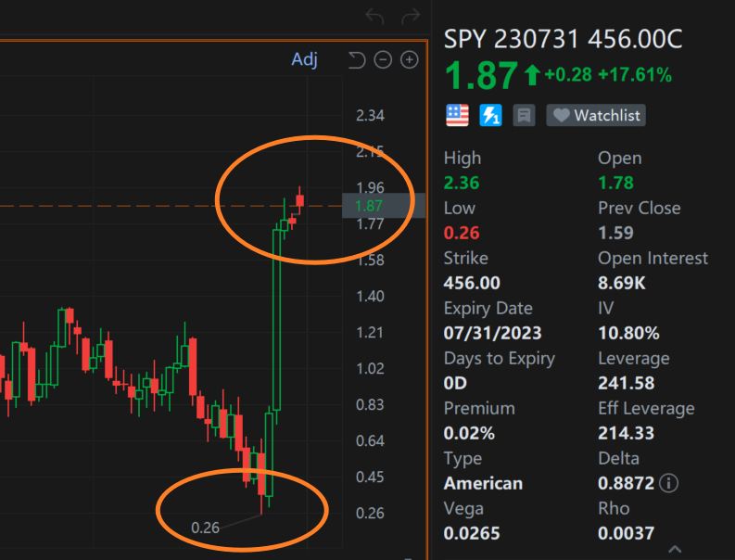735x560 pixels.
Task: Click the SPY 230731 456.00C title
Action: pyautogui.click(x=563, y=39)
